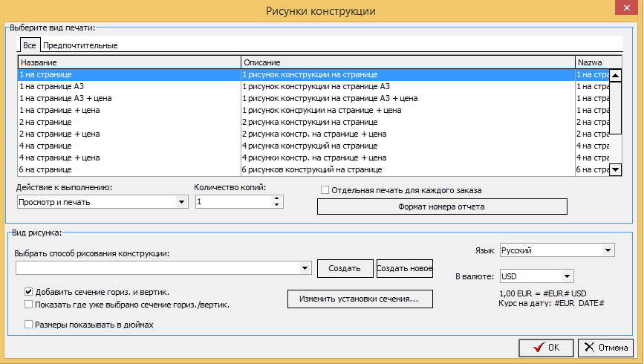Click the Nazwa column header
Viewport: 644px width, 364px height.
pyautogui.click(x=598, y=62)
